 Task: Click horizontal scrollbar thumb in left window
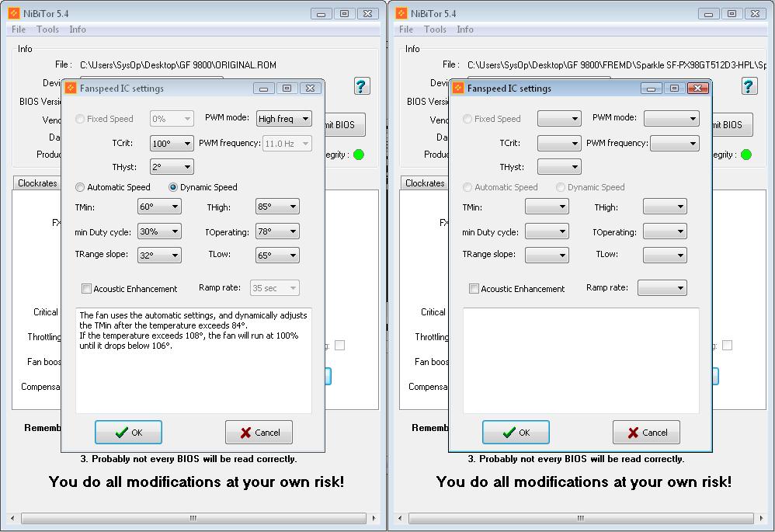[193, 518]
